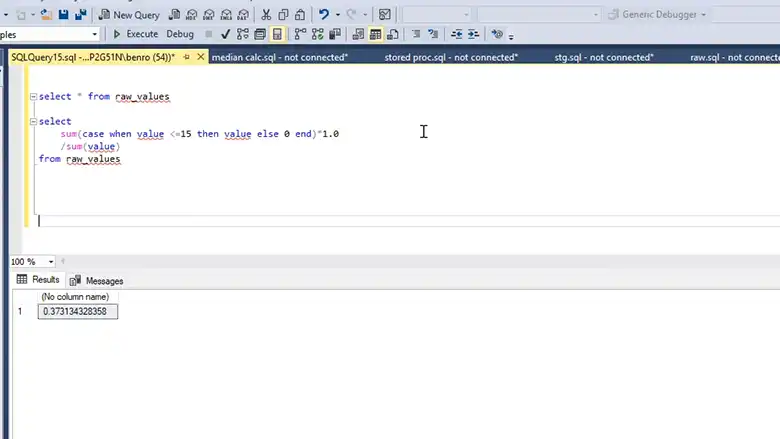Switch to stored proc.sql tab
This screenshot has width=780, height=439.
451,57
